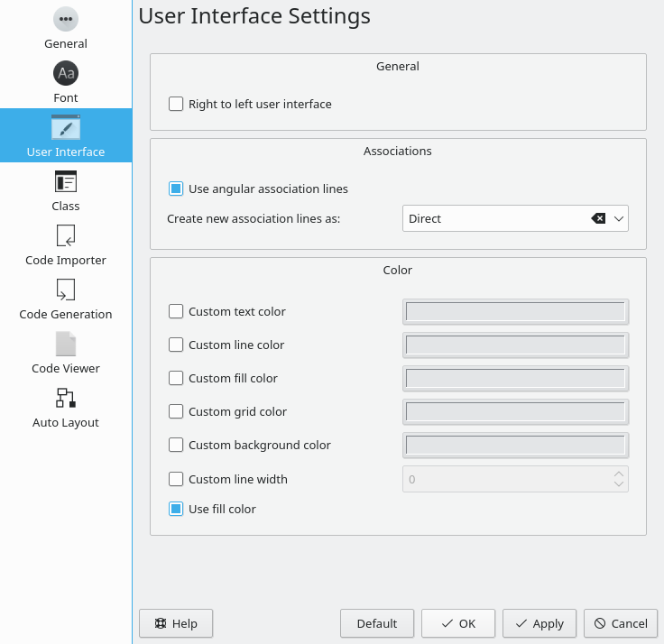664x644 pixels.
Task: Open the Code Importer page icon
Action: (66, 235)
